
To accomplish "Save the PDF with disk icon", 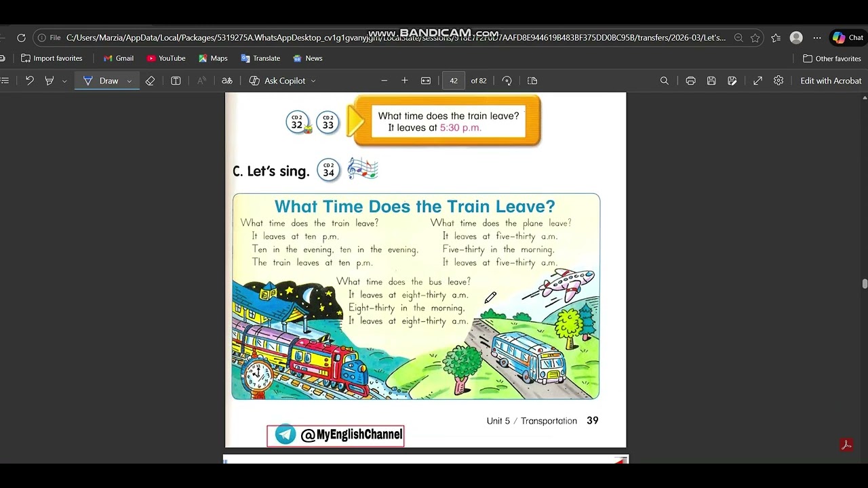I will tap(711, 81).
